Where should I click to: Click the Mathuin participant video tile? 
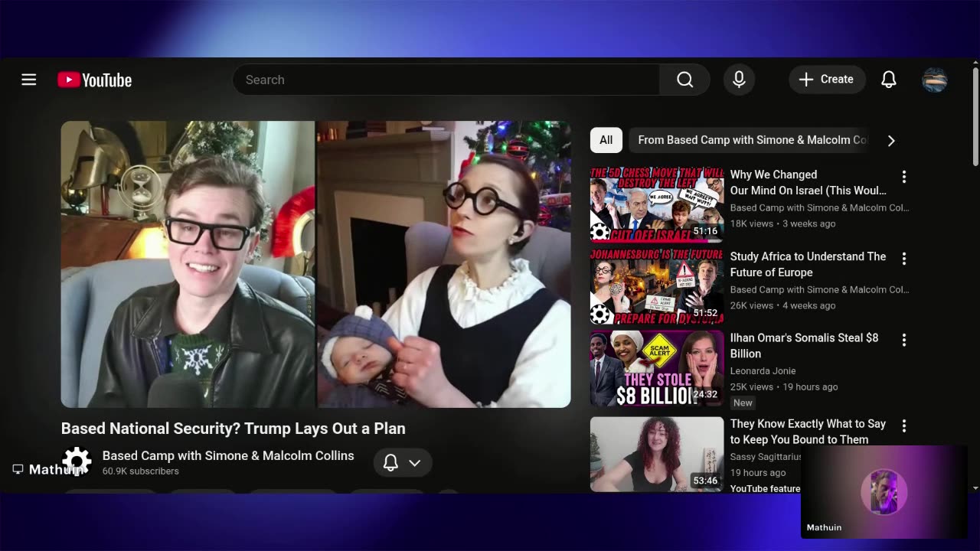(884, 492)
